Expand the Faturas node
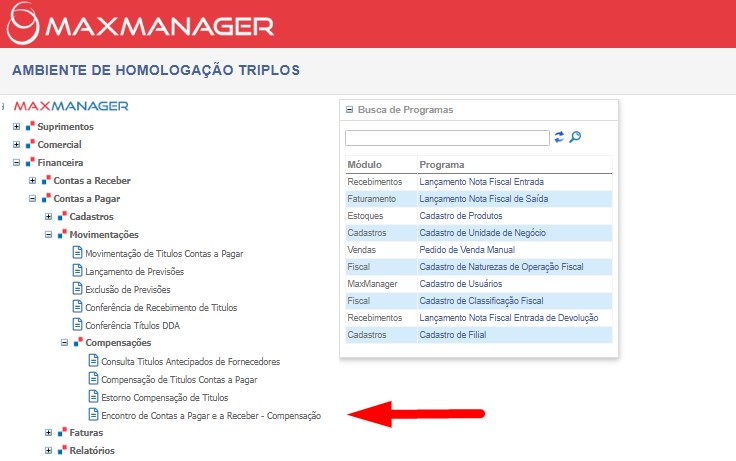 [x=48, y=432]
